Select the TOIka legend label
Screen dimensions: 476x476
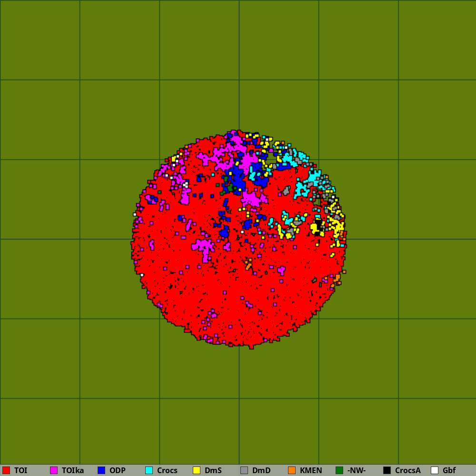point(73,470)
